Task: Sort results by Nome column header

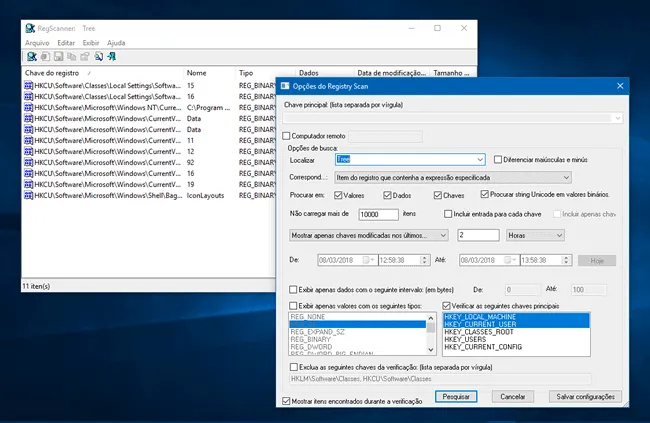Action: [x=209, y=73]
